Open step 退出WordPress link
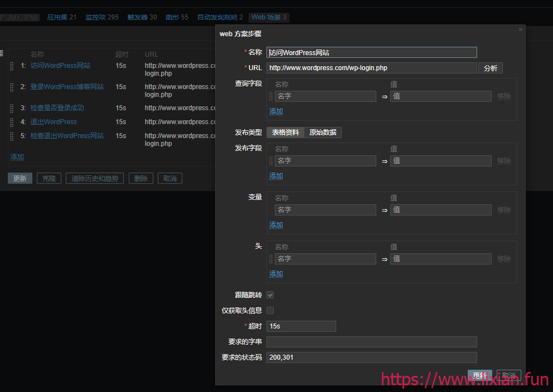The height and width of the screenshot is (392, 553). (x=54, y=122)
